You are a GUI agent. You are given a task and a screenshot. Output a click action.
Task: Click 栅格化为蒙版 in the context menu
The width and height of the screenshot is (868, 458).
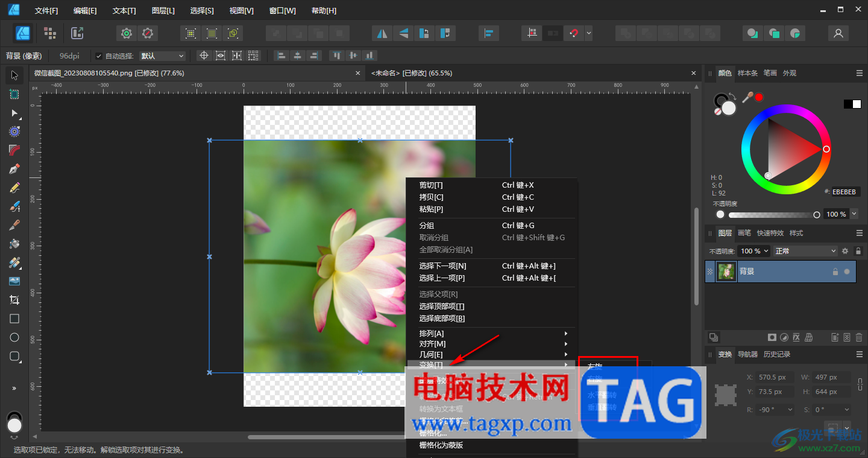(441, 445)
